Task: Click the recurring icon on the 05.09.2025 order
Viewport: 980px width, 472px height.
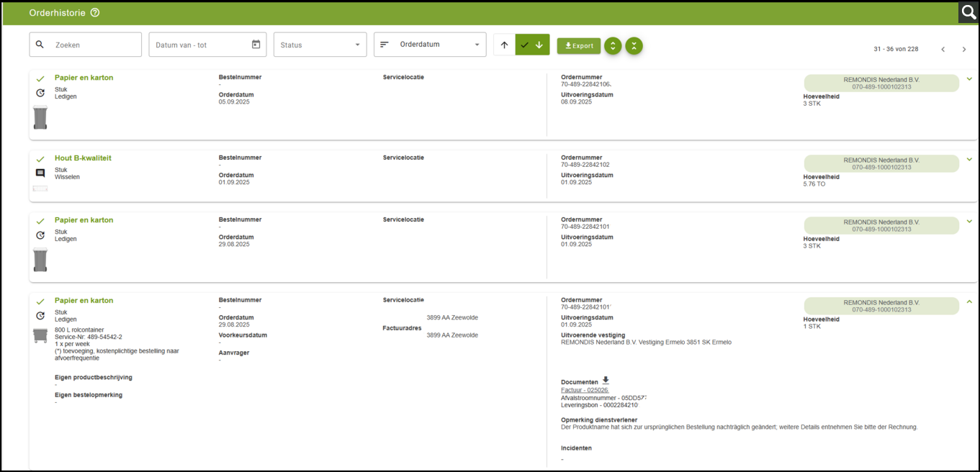Action: [40, 93]
